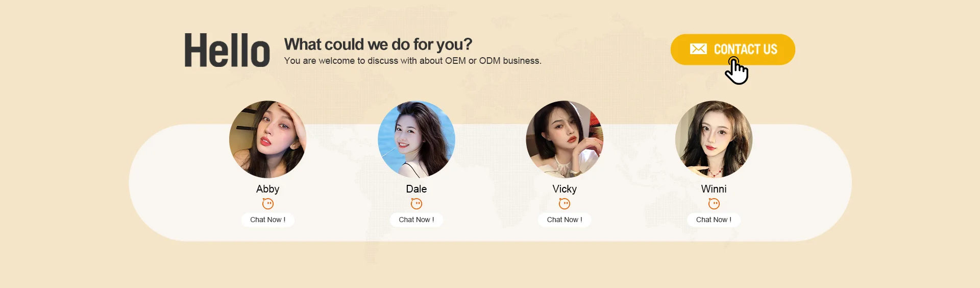
Task: Click the orange chat icon under Dale
Action: pyautogui.click(x=416, y=204)
